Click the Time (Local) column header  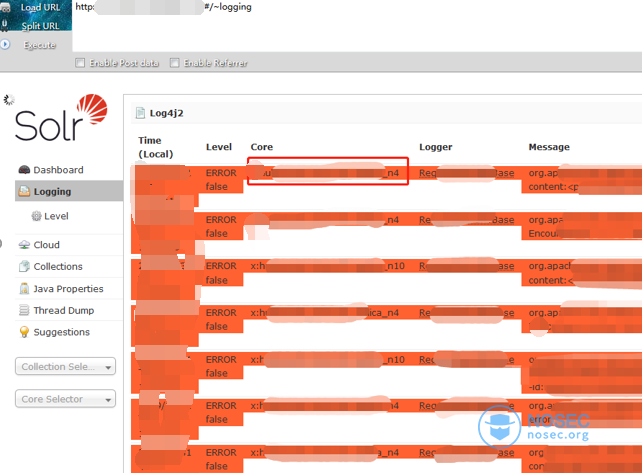click(x=156, y=147)
